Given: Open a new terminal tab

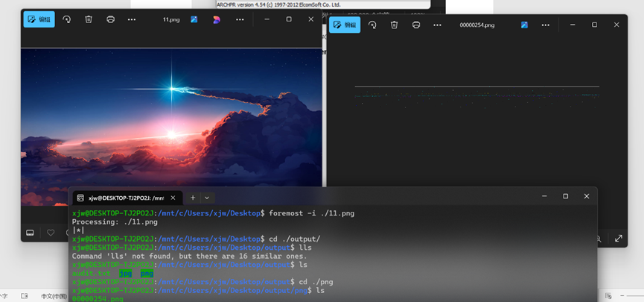Looking at the screenshot, I should [x=193, y=198].
